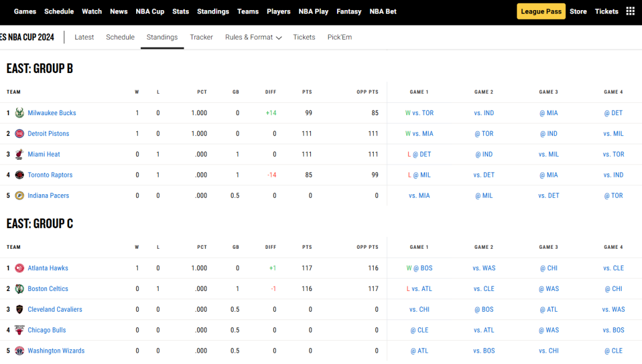Switch to the NBA Cup Schedule tab

pyautogui.click(x=120, y=37)
